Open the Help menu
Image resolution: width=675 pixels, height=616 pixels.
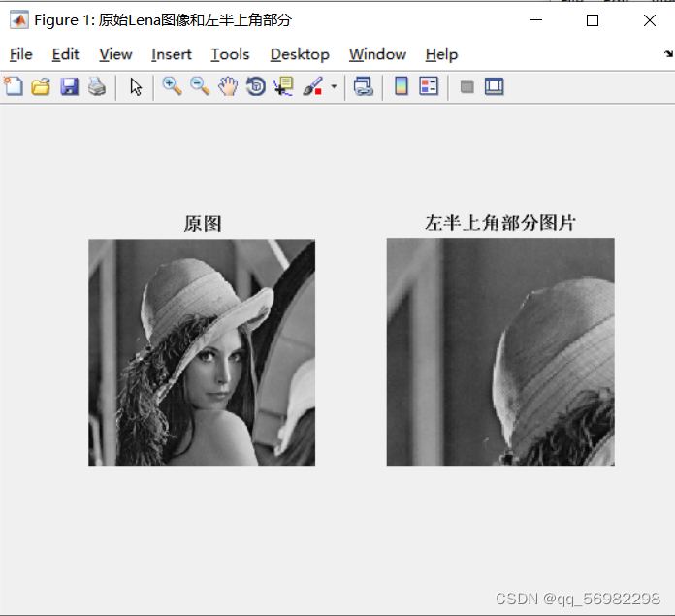click(441, 54)
